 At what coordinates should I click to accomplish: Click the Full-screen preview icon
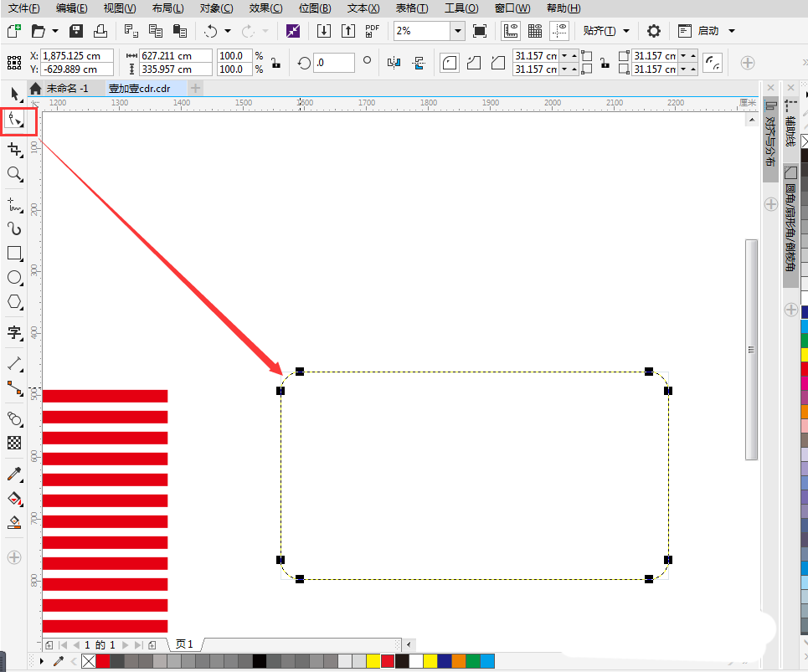point(480,31)
